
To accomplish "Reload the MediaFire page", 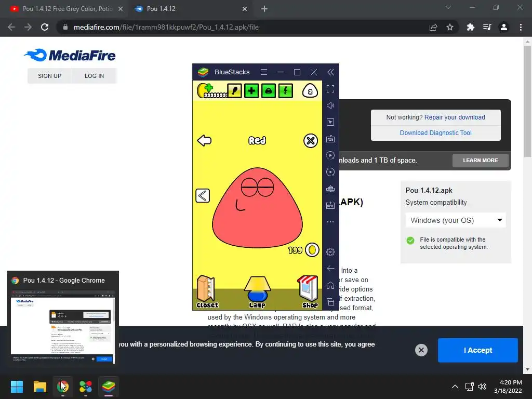I will (x=45, y=27).
